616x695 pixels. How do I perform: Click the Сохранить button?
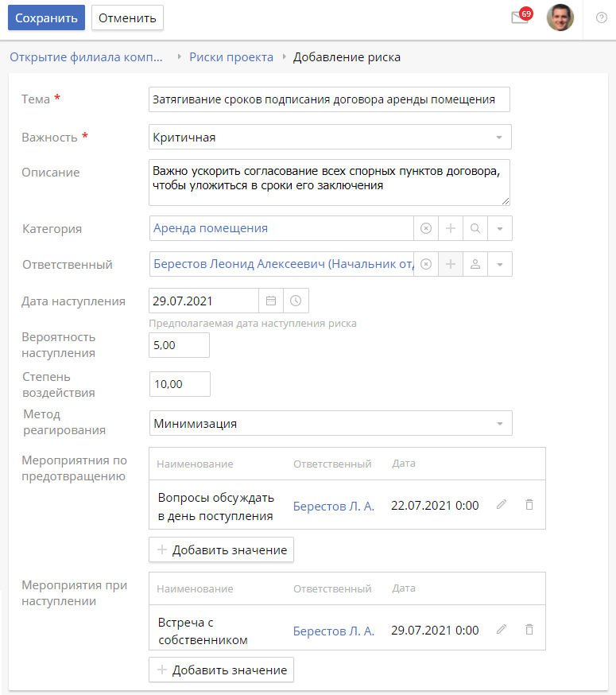(x=46, y=17)
